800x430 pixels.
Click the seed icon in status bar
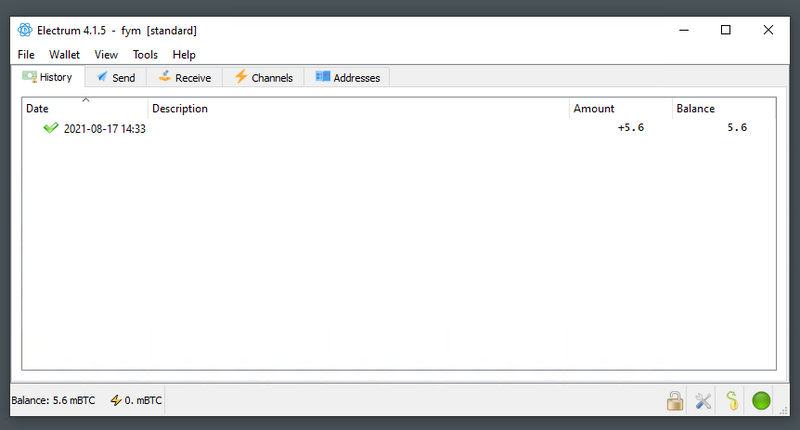click(x=732, y=401)
